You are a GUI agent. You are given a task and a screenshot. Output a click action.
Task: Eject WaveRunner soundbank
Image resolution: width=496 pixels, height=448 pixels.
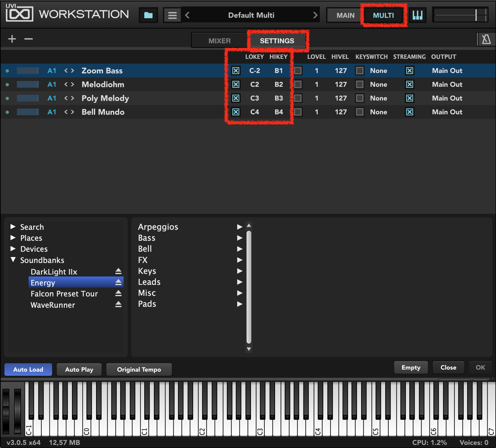118,304
